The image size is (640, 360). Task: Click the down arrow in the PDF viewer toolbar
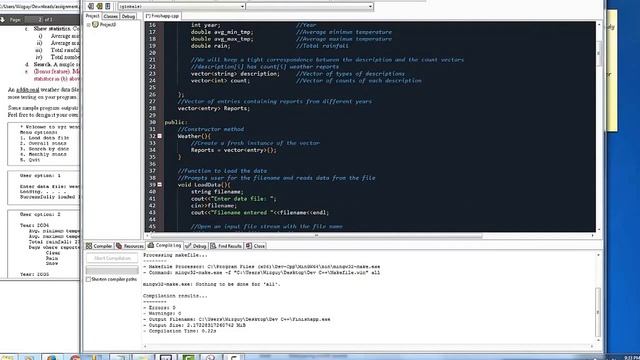[x=2, y=20]
